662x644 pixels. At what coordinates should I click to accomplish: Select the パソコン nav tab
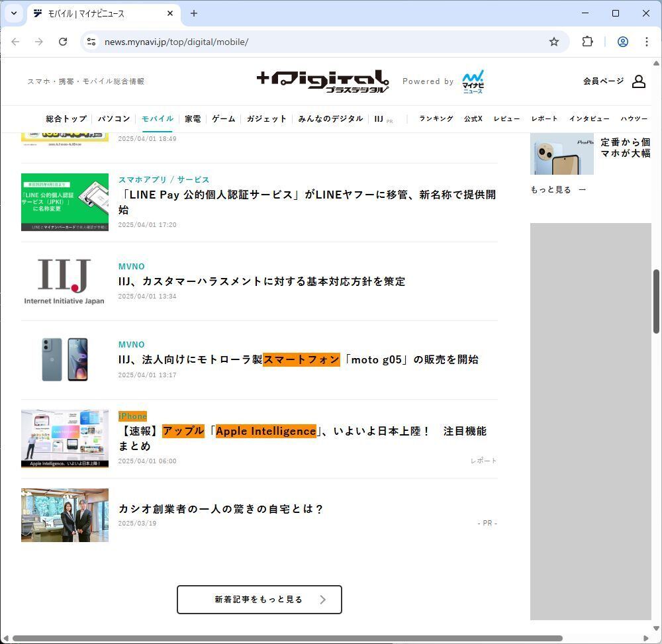pos(114,119)
